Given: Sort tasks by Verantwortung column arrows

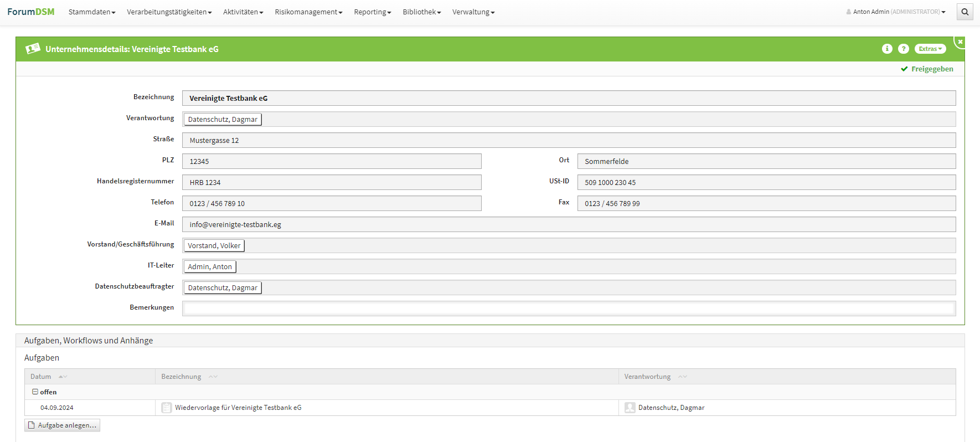Looking at the screenshot, I should point(682,377).
